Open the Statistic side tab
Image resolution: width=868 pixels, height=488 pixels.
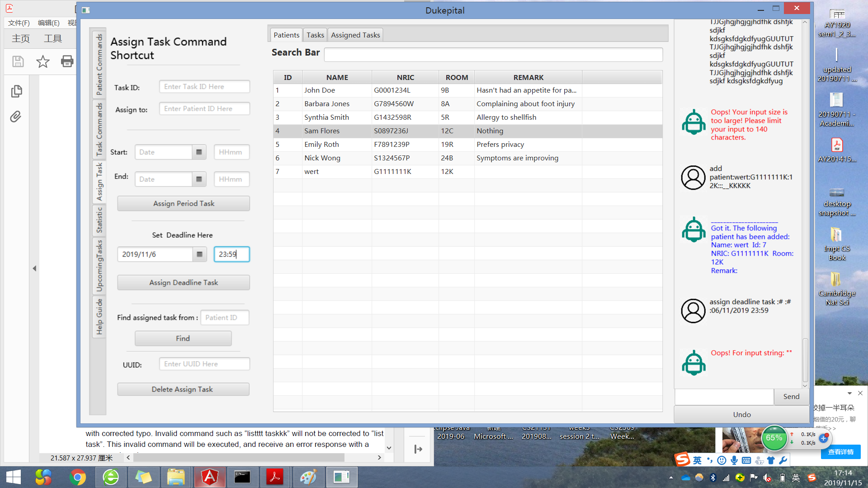99,220
